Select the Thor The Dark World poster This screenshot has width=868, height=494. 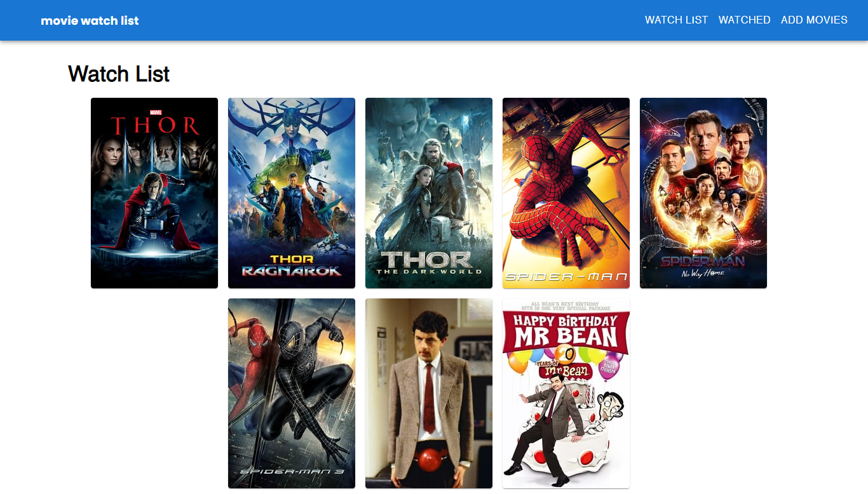428,192
